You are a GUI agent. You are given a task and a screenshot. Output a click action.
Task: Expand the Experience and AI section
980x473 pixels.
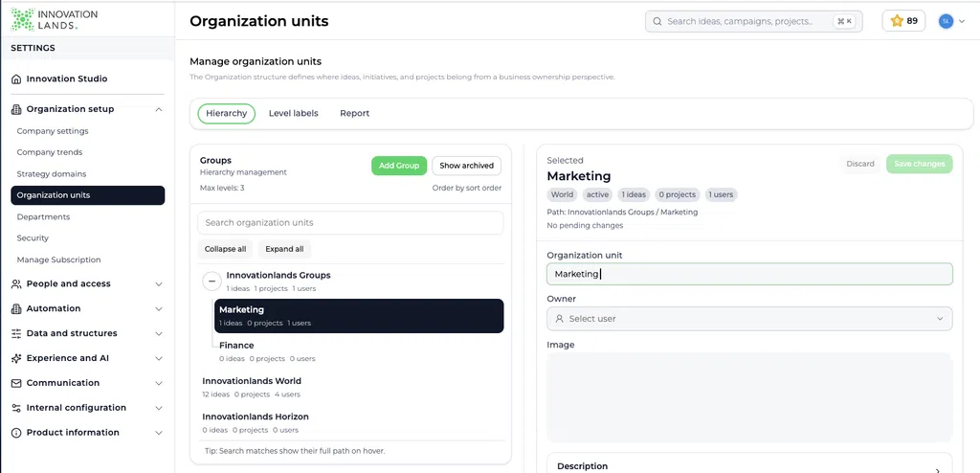pos(159,358)
